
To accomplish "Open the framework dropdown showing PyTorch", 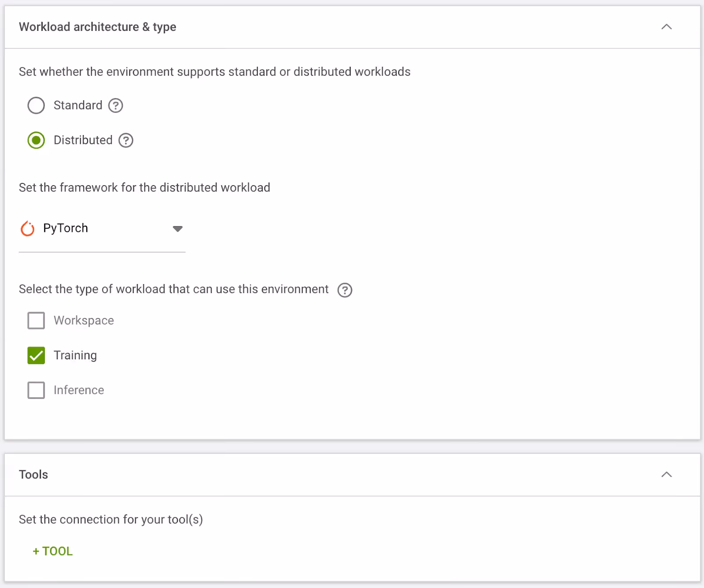I will coord(101,228).
